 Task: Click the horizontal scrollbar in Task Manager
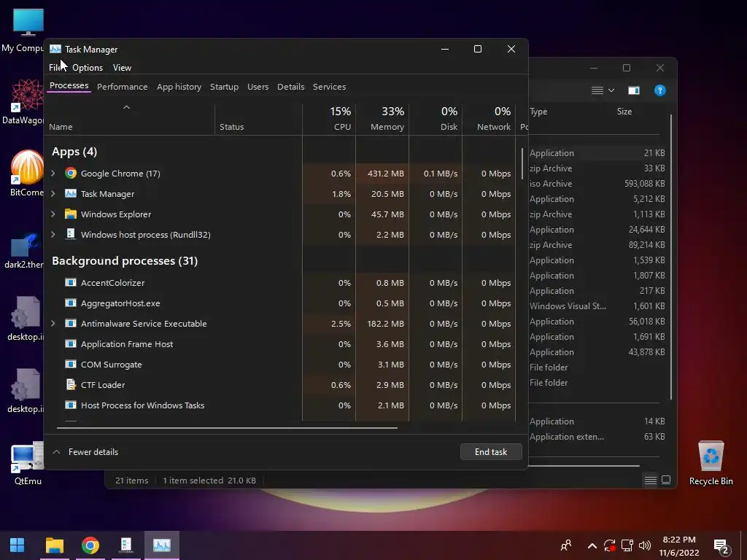pos(227,427)
